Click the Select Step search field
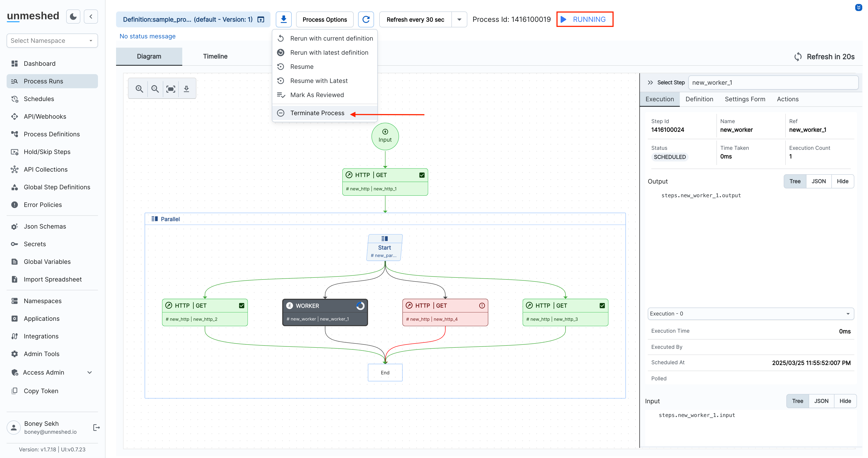This screenshot has width=868, height=458. coord(773,82)
